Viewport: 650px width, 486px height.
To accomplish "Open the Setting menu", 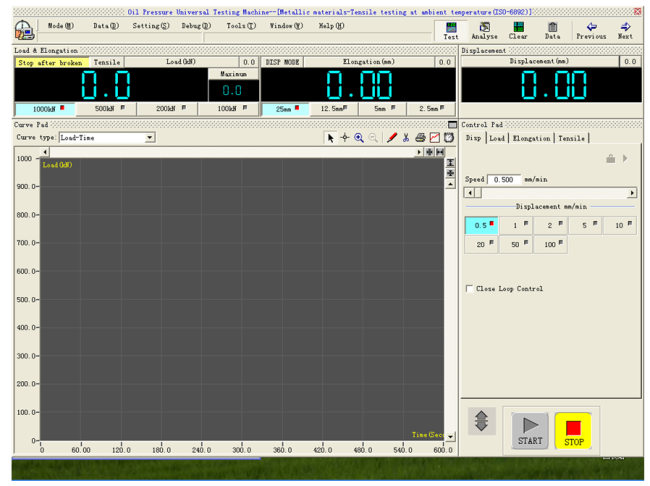I will (151, 26).
